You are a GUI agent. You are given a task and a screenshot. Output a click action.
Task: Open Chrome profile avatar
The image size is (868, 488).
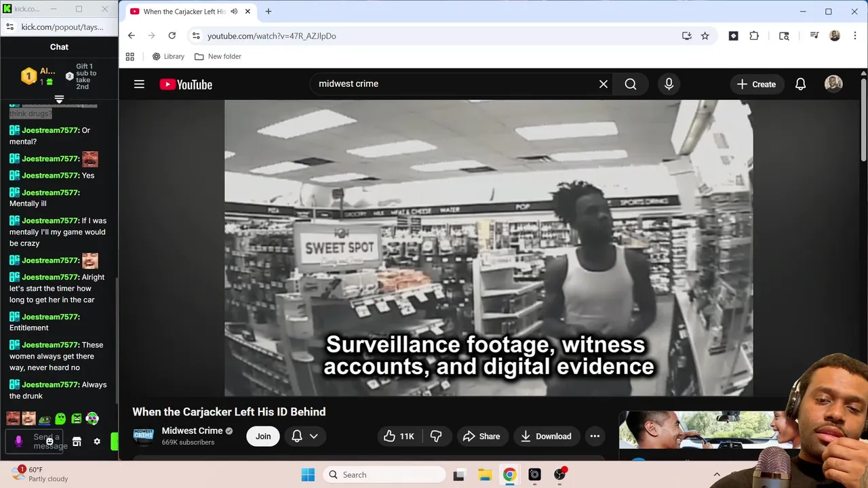pyautogui.click(x=835, y=36)
